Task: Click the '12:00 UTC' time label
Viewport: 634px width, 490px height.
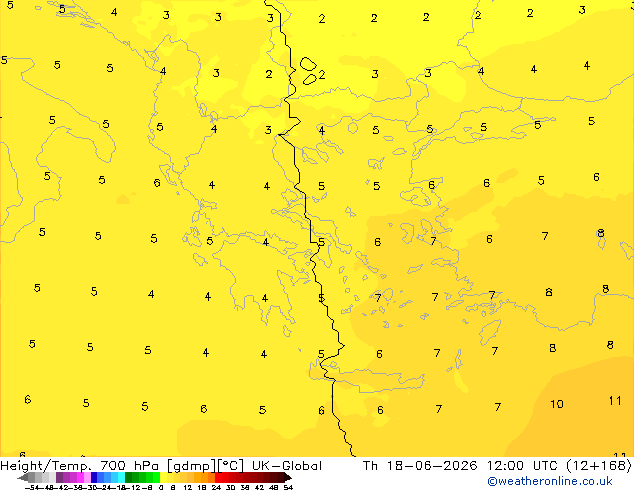Action: tap(524, 466)
